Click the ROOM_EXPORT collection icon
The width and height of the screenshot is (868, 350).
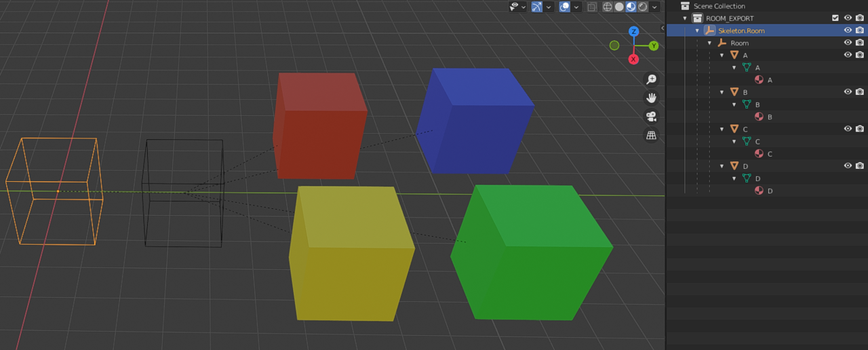(697, 18)
